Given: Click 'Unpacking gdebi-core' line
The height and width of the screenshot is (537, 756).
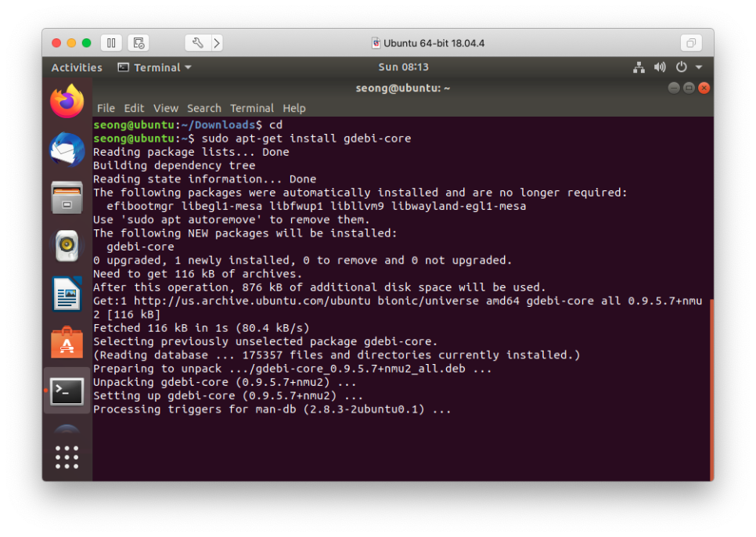Looking at the screenshot, I should click(225, 382).
